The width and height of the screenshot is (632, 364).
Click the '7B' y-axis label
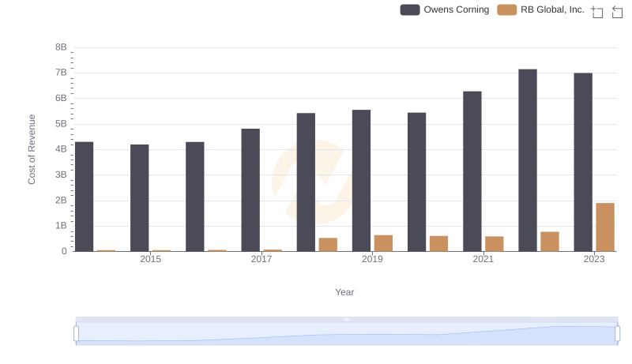(x=61, y=73)
